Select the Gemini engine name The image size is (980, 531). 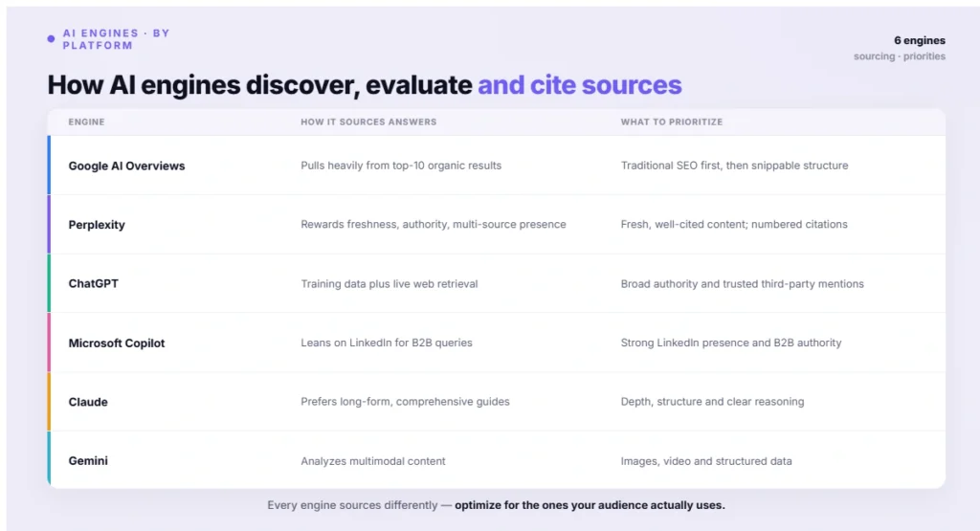tap(88, 461)
